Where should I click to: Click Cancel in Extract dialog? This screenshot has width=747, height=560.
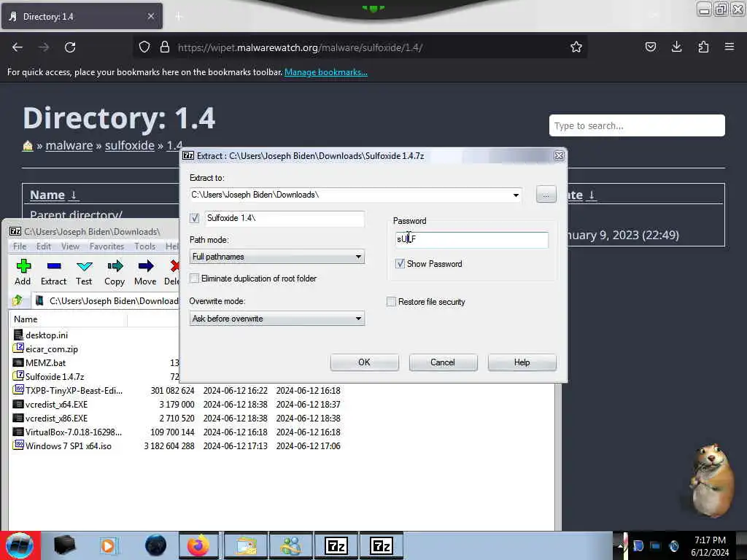tap(443, 362)
